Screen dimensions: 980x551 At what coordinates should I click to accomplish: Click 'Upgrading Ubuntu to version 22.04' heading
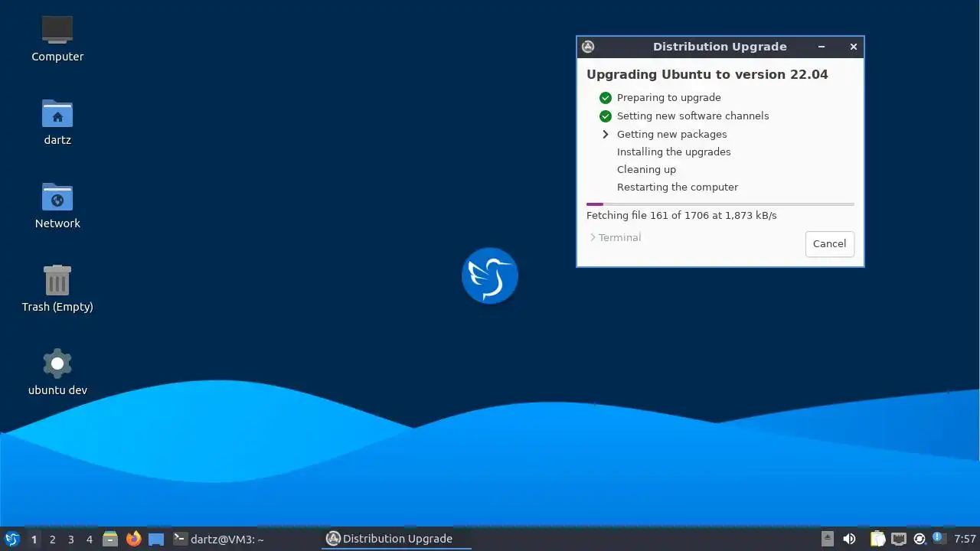707,75
